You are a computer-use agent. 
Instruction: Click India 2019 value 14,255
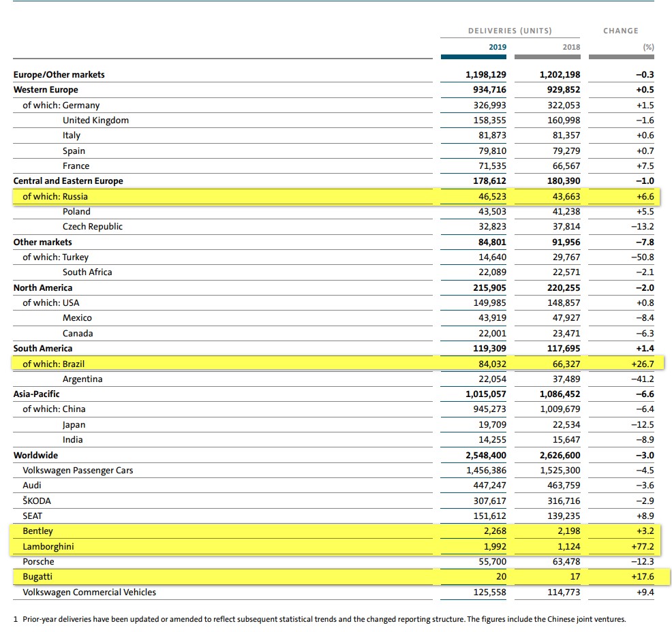point(492,440)
